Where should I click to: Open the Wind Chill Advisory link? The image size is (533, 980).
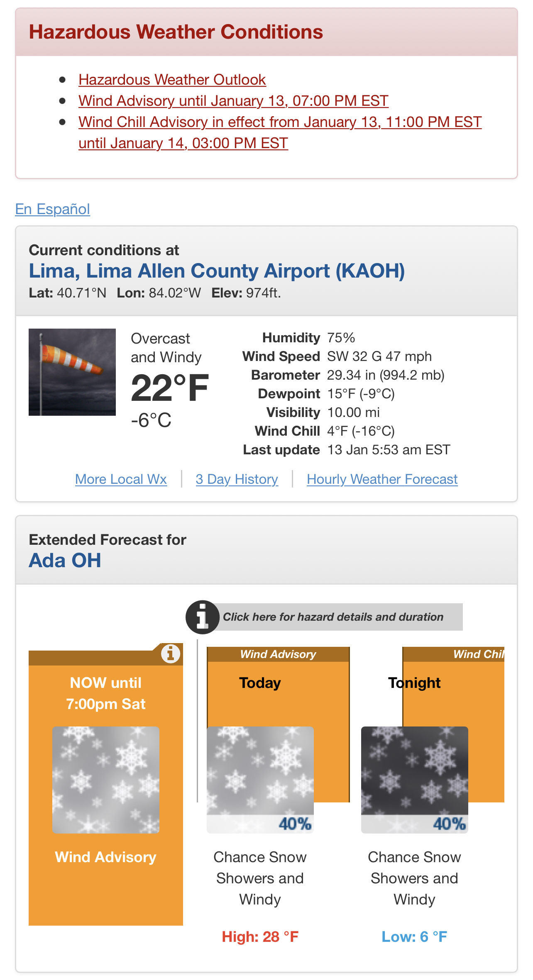[280, 132]
